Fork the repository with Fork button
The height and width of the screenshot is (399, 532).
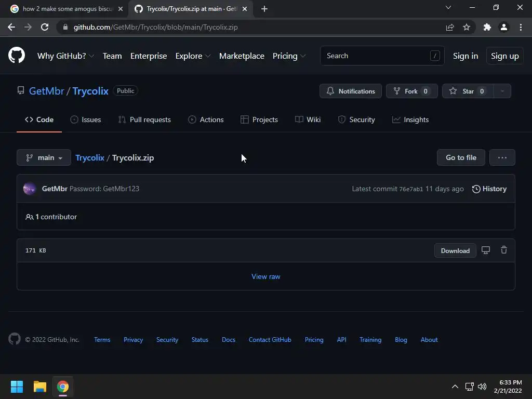click(412, 91)
